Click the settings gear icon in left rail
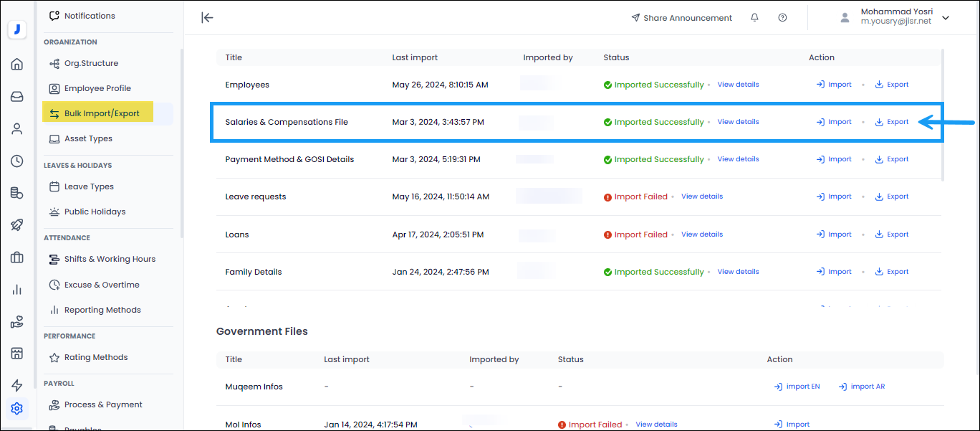This screenshot has width=980, height=431. (x=17, y=409)
